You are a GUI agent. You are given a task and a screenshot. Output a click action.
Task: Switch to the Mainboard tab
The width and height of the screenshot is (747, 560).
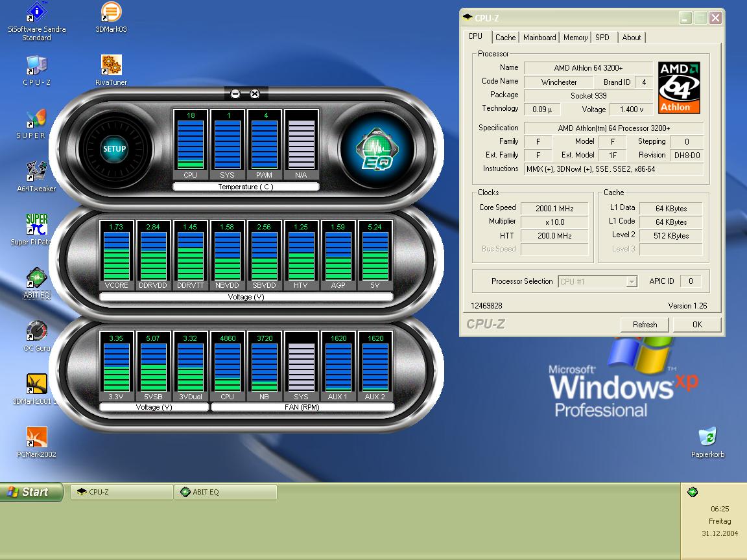[x=539, y=38]
